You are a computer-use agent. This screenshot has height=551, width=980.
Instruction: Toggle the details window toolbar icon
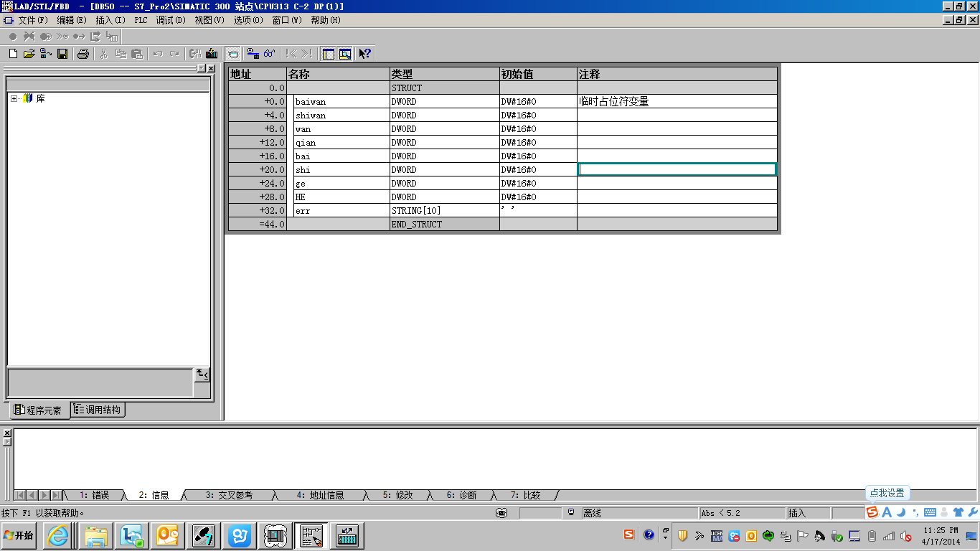pos(345,54)
